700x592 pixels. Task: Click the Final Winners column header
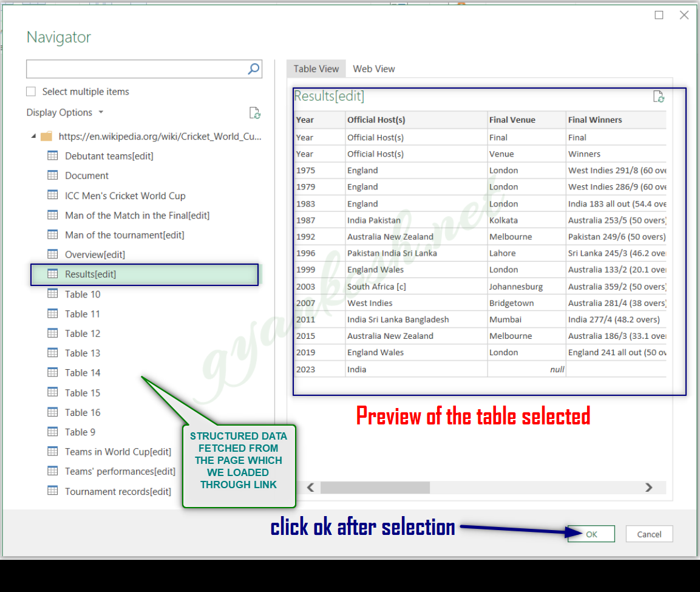click(616, 120)
